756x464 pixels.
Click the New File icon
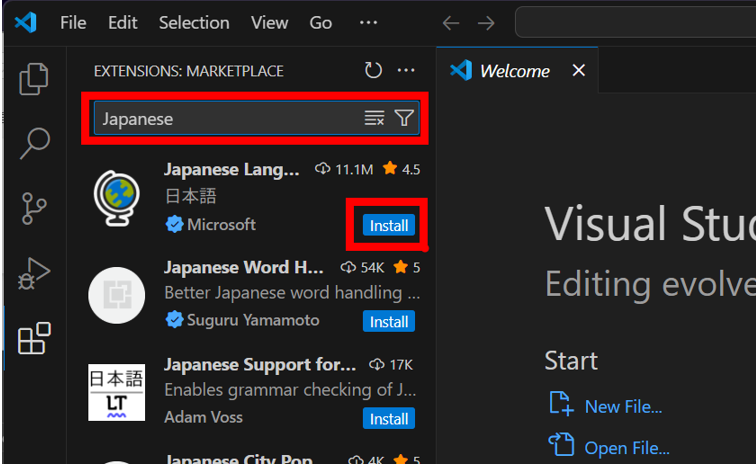(x=561, y=403)
